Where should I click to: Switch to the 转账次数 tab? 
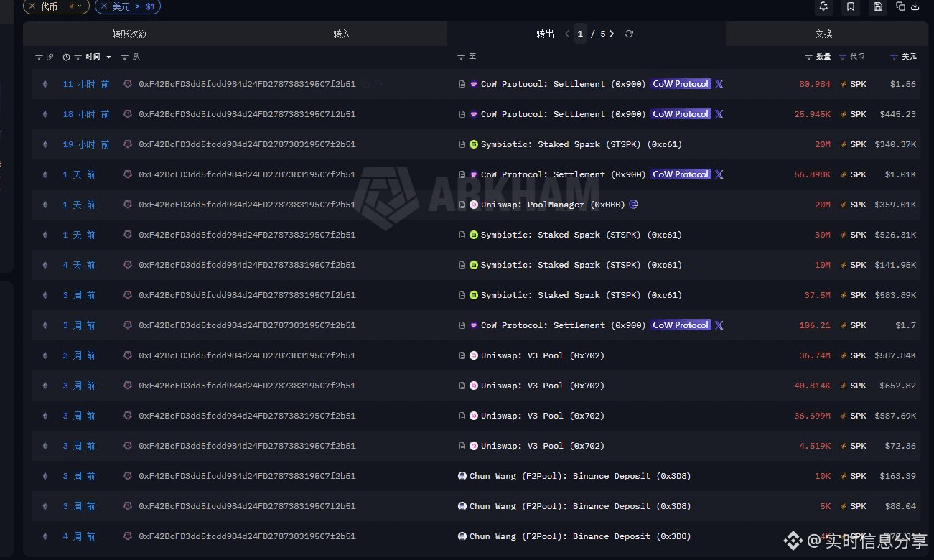coord(129,34)
